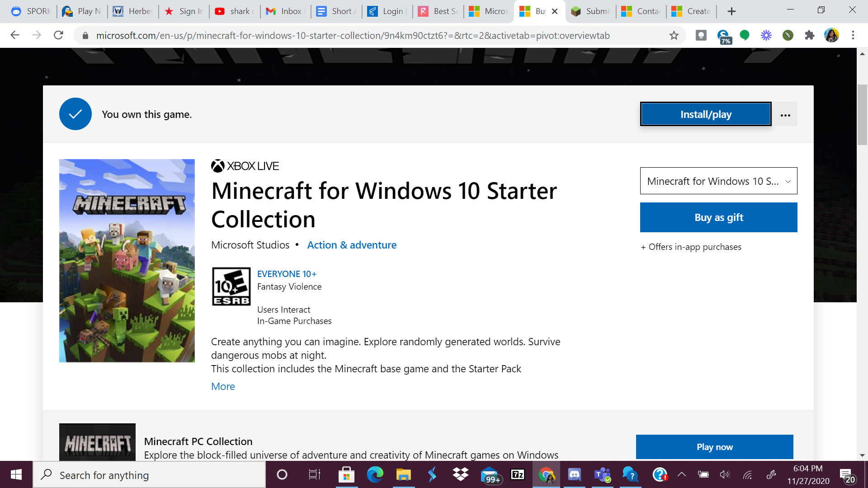Expand the Minecraft edition dropdown
The width and height of the screenshot is (868, 488).
718,181
